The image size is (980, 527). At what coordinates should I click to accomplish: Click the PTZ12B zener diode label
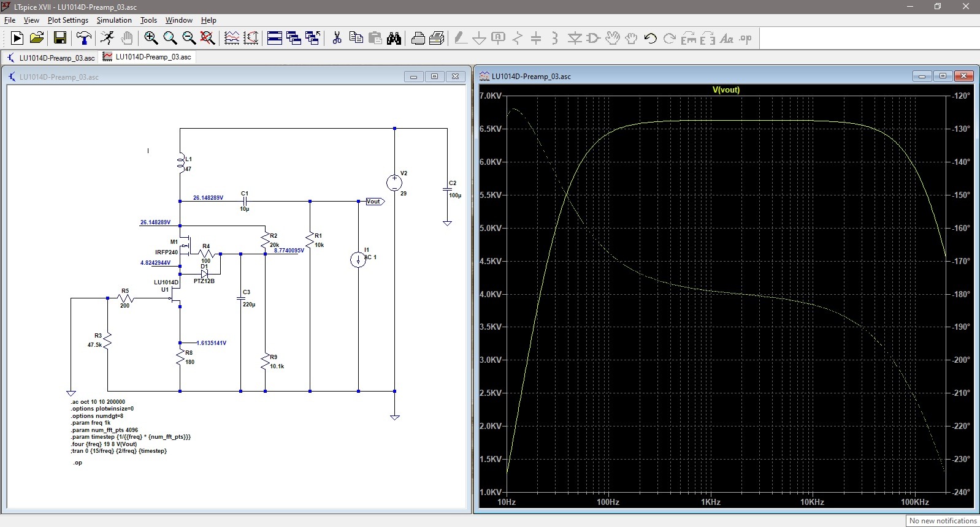(204, 281)
